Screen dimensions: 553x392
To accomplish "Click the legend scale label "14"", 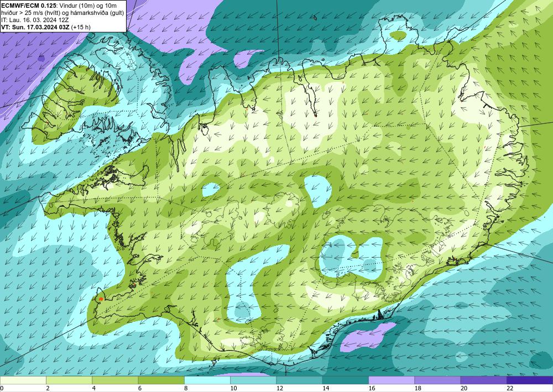I will 326,389.
